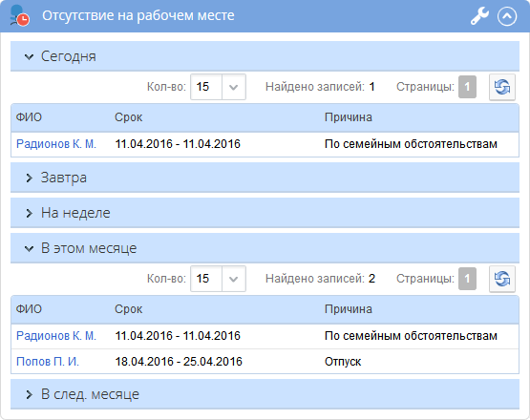The width and height of the screenshot is (530, 420).
Task: Open widget settings via wrench icon
Action: (479, 16)
